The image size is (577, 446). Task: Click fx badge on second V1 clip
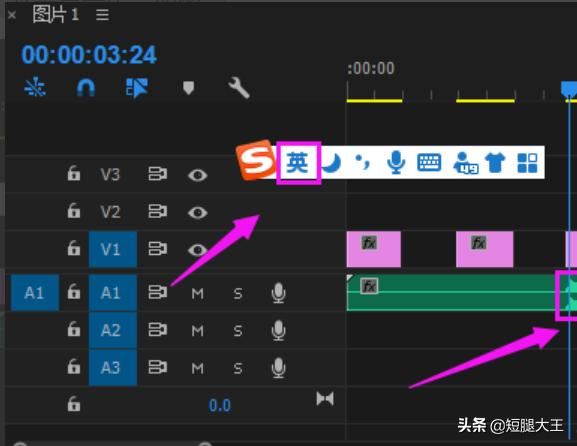coord(478,243)
